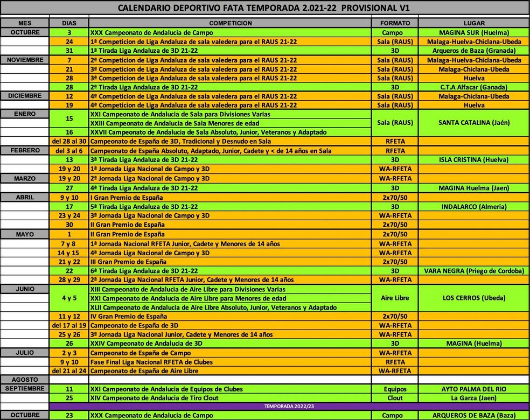
Task: Click the Clout format cell
Action: pyautogui.click(x=395, y=397)
